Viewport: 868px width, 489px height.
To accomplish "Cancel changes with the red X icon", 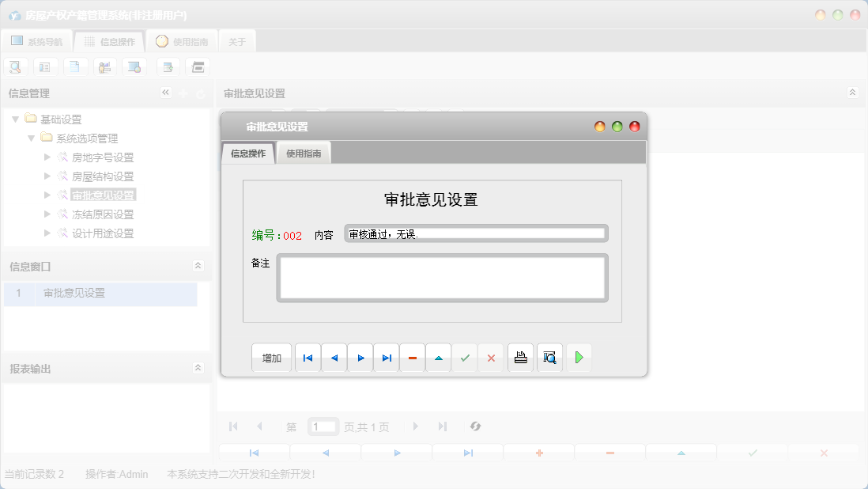I will (491, 357).
